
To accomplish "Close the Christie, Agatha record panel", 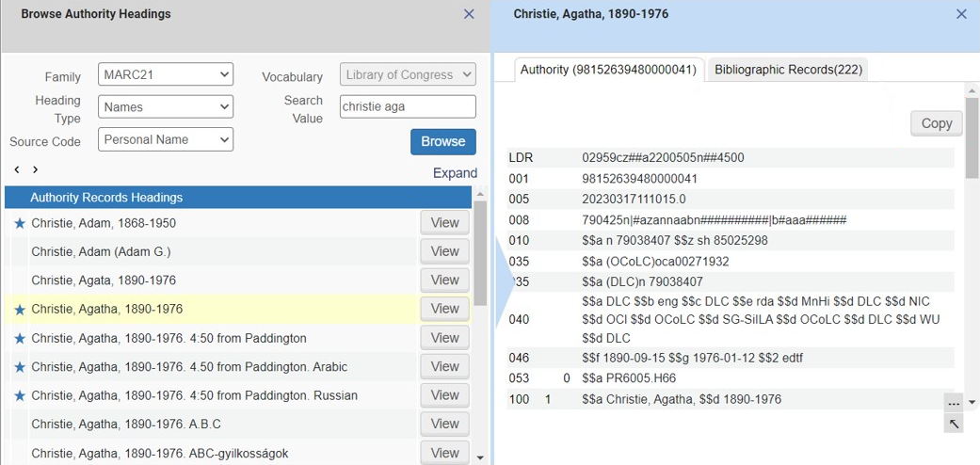I will pyautogui.click(x=961, y=14).
